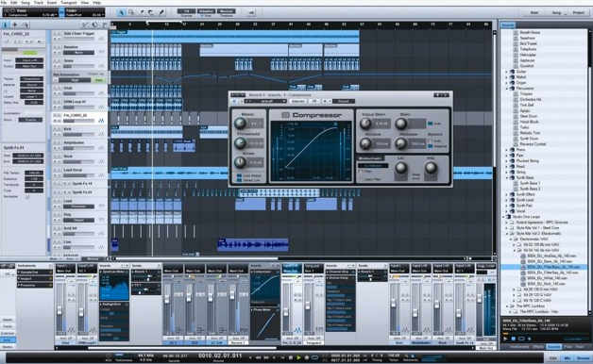The image size is (593, 364).
Task: Toggle Look Ahead in the Compressor
Action: click(x=239, y=176)
